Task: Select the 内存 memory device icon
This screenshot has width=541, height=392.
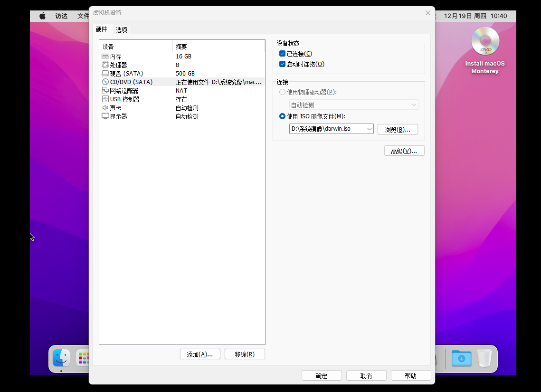Action: click(x=105, y=57)
